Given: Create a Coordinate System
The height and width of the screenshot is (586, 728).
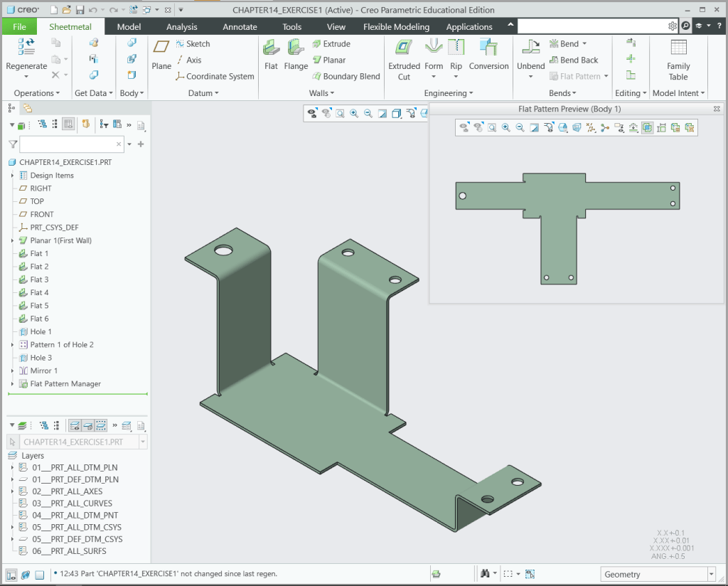Looking at the screenshot, I should pos(215,76).
